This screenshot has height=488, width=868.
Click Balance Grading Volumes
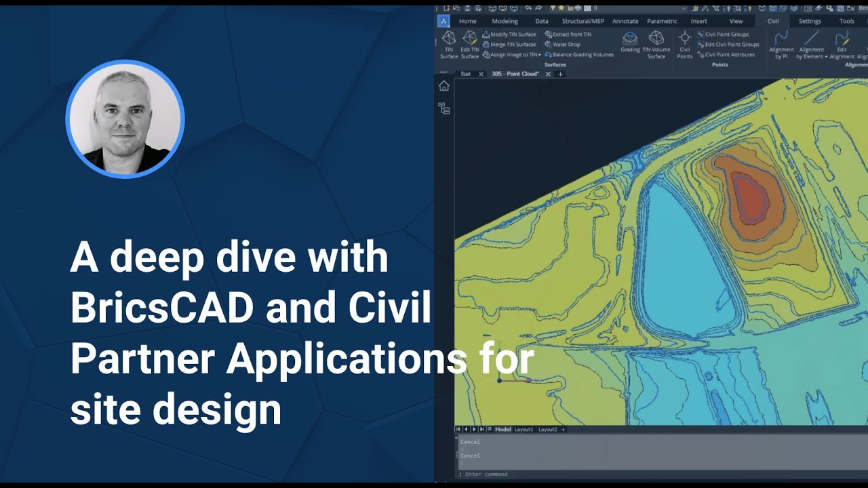pyautogui.click(x=578, y=54)
